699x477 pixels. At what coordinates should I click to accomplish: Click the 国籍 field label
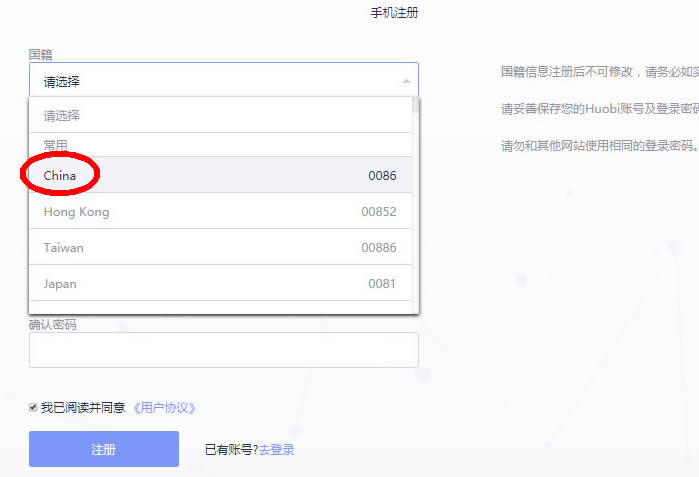click(x=40, y=54)
